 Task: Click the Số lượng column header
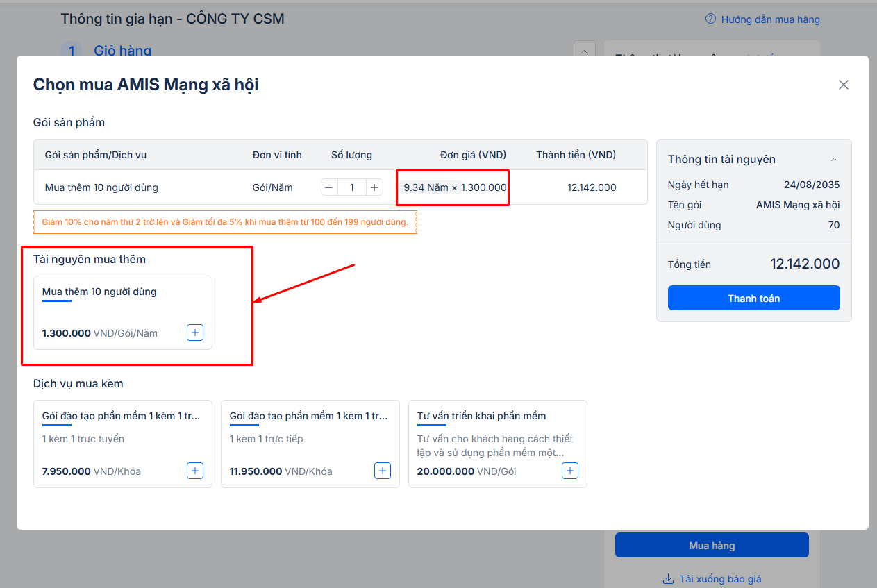[x=351, y=155]
